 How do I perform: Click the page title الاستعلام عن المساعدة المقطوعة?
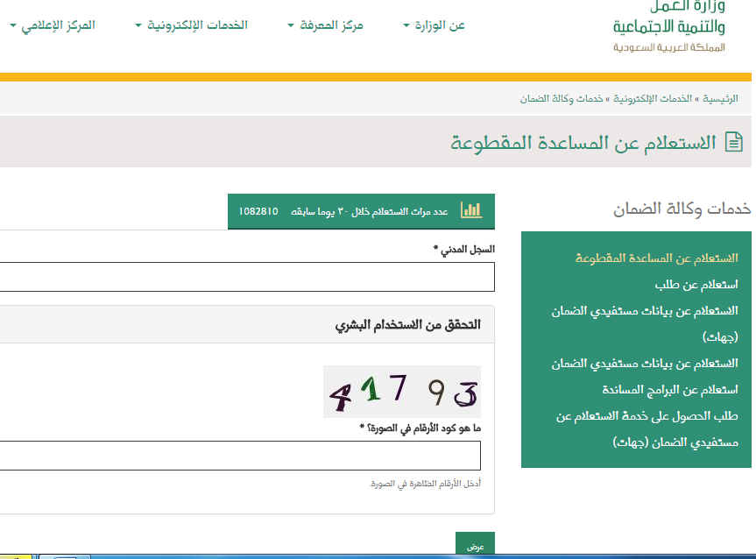[x=583, y=143]
